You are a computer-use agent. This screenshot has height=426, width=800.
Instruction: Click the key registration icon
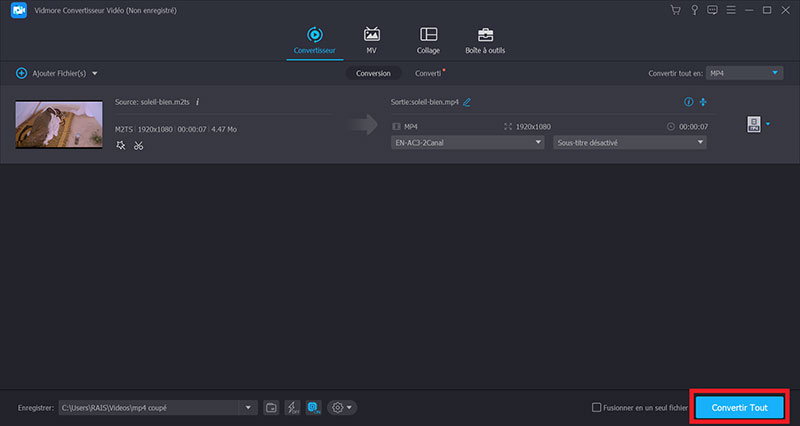(x=693, y=11)
